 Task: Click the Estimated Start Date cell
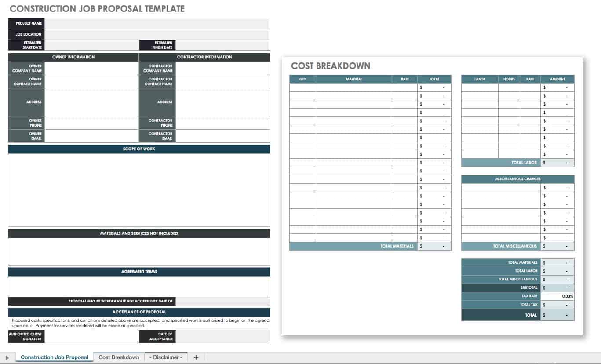pos(91,45)
